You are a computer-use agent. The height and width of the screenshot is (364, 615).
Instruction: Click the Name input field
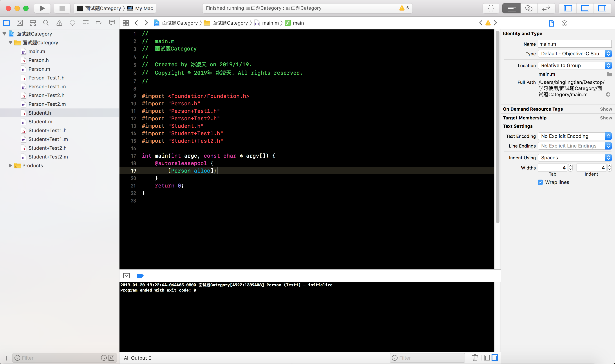click(574, 44)
